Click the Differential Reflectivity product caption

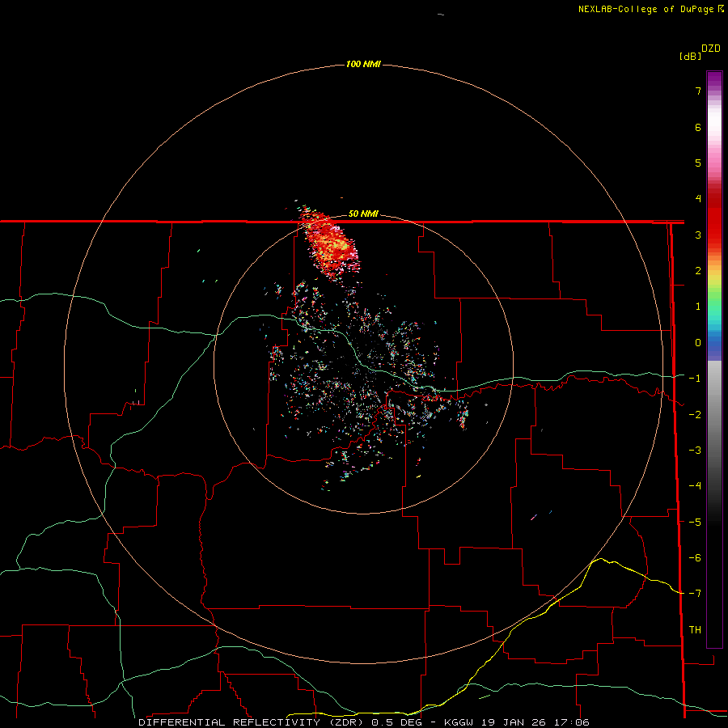364,722
